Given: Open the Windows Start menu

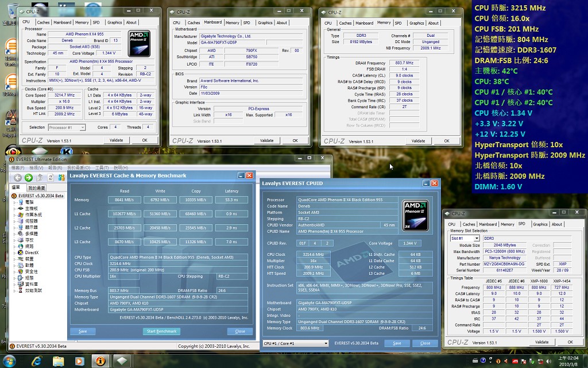Looking at the screenshot, I should [9, 361].
